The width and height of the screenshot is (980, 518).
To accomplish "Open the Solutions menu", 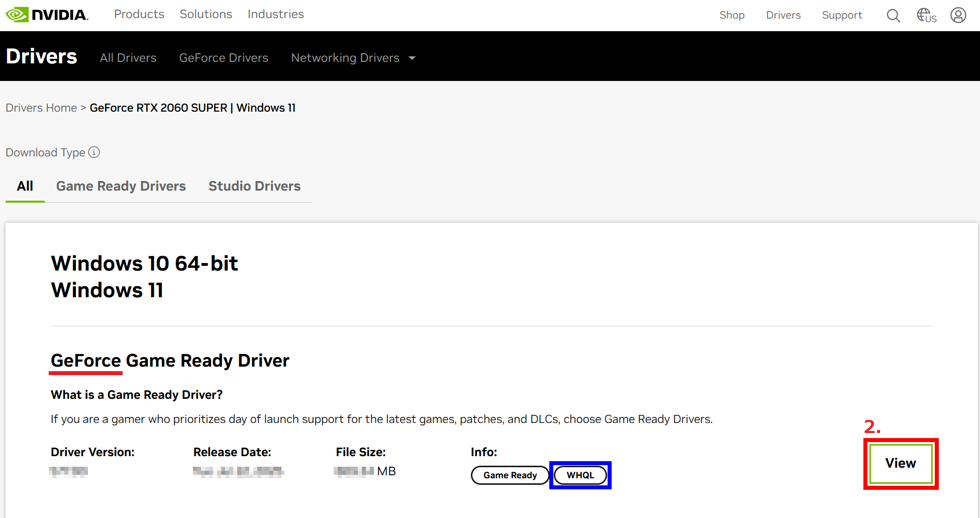I will tap(206, 15).
